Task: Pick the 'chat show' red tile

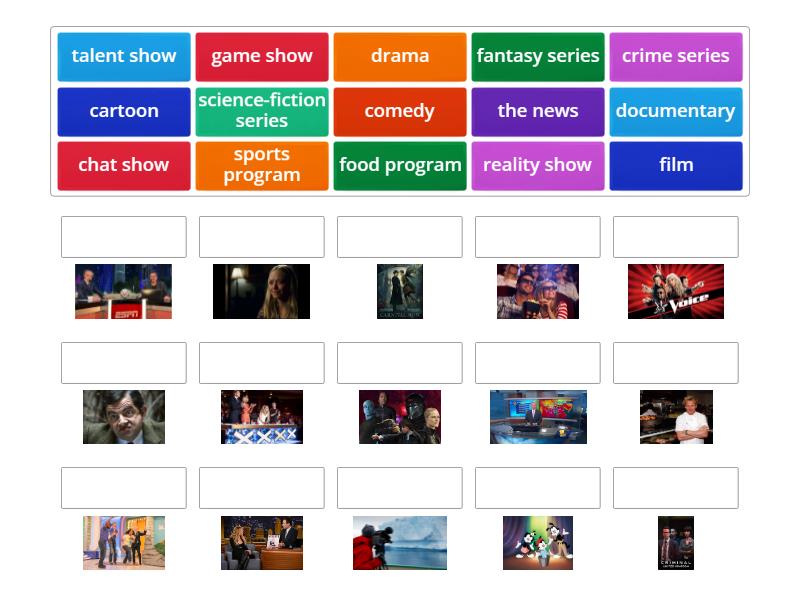Action: 122,165
